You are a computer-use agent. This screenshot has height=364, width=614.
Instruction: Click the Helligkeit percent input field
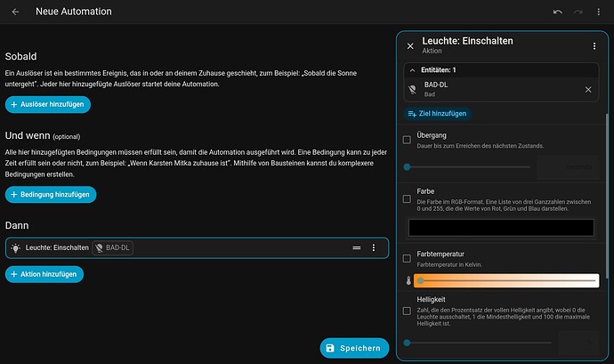(578, 343)
